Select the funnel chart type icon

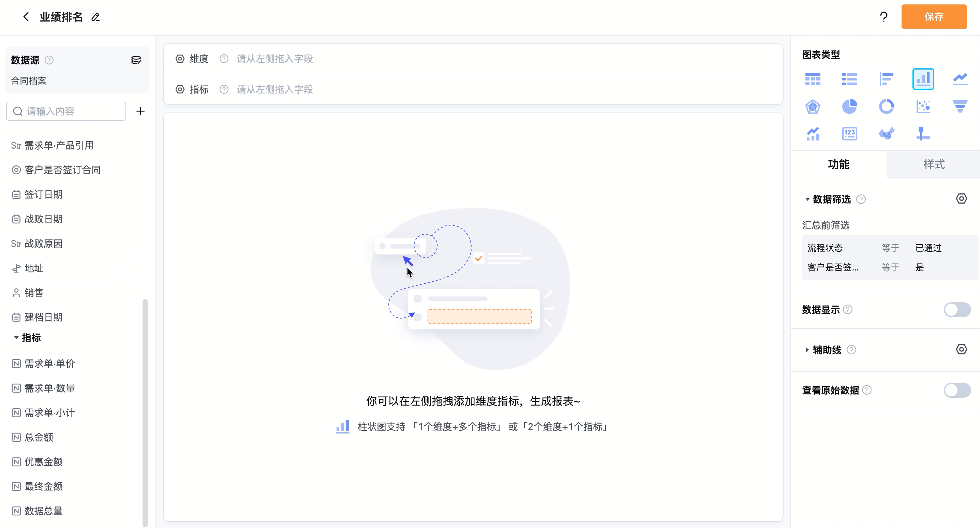tap(960, 107)
